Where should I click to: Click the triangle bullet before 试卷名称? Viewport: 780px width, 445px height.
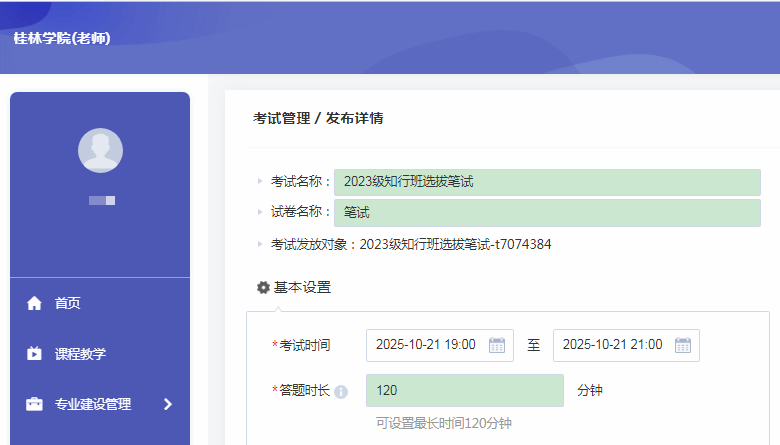point(261,213)
